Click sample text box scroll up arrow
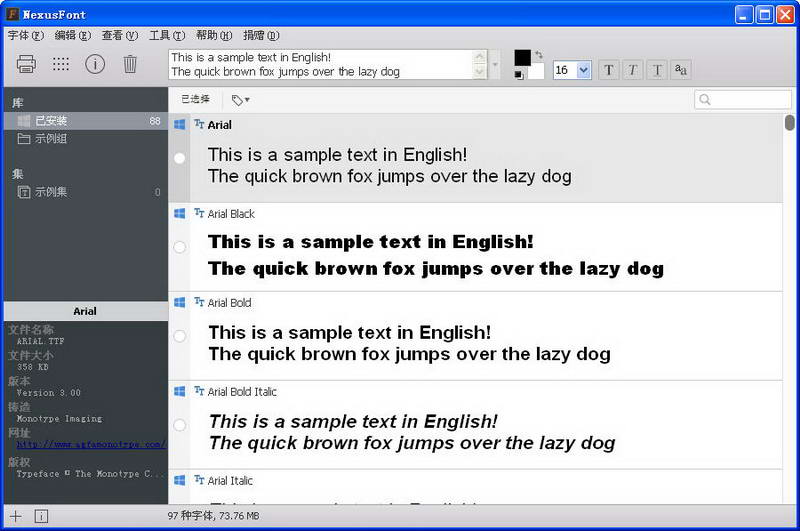 [x=480, y=57]
